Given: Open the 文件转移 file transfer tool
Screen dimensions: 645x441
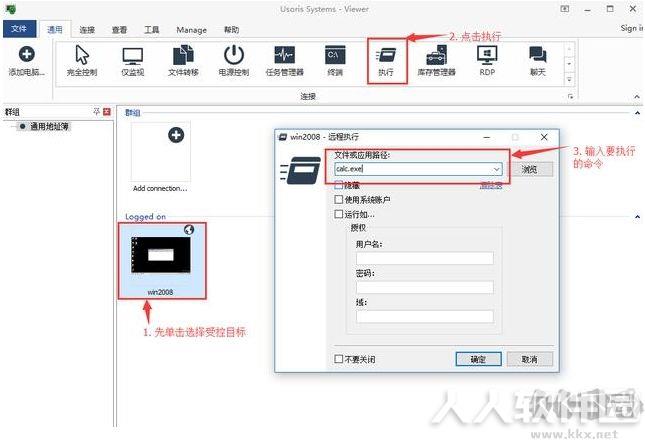Looking at the screenshot, I should [183, 55].
